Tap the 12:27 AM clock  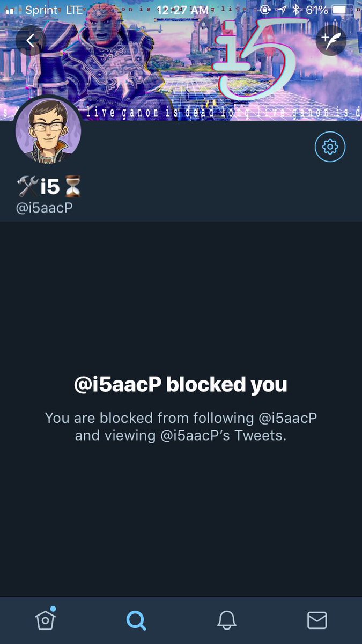(182, 10)
